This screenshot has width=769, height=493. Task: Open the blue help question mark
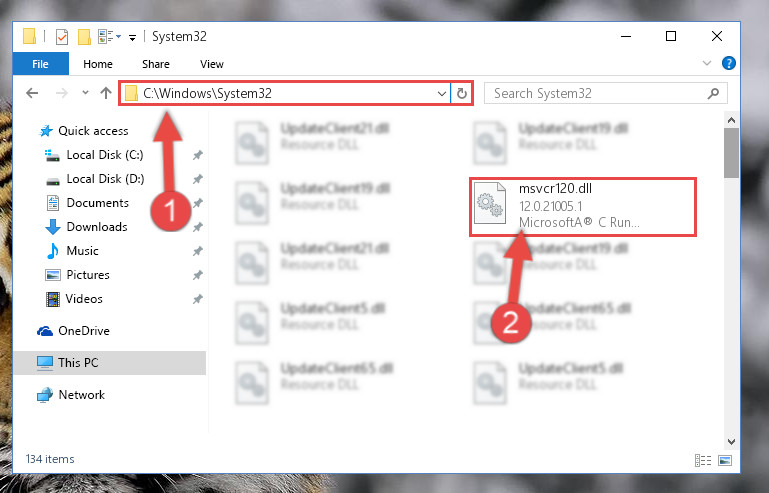click(x=728, y=63)
